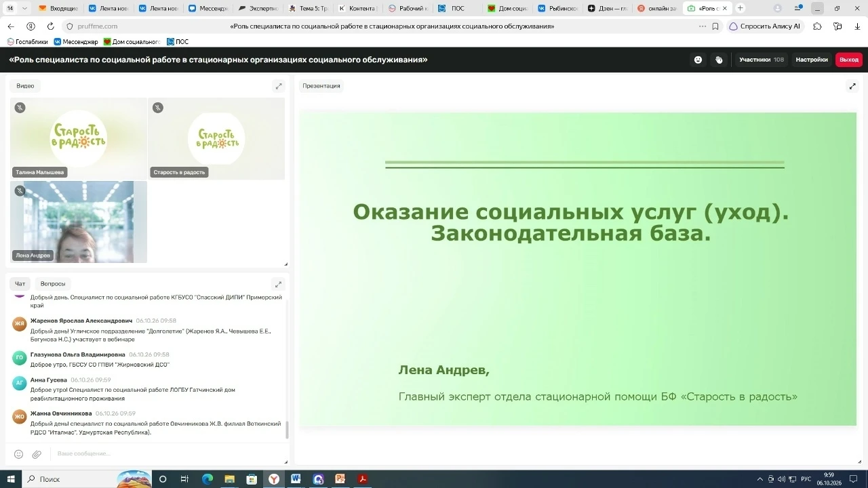Raise hand using hand icon
Viewport: 868px width, 488px height.
point(719,60)
